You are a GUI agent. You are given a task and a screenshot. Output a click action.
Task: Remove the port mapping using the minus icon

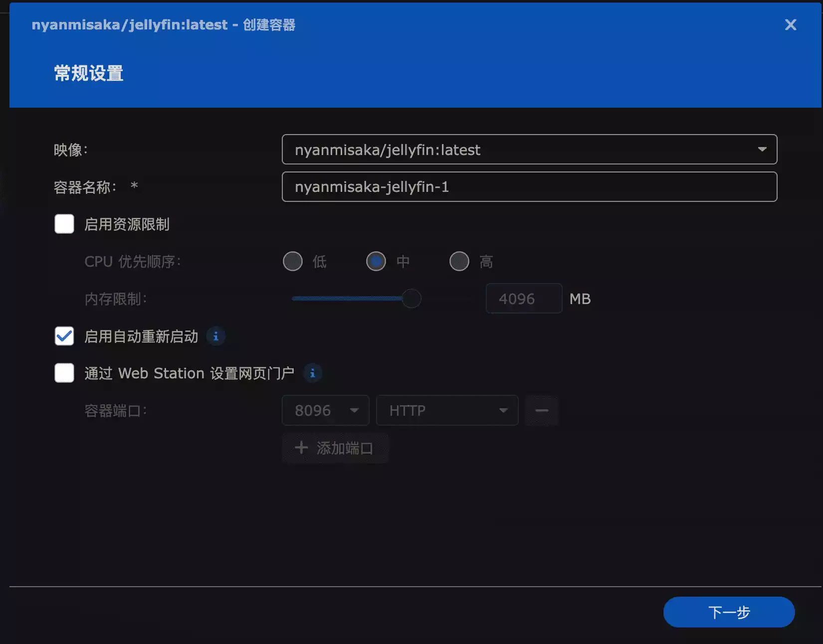pyautogui.click(x=542, y=410)
